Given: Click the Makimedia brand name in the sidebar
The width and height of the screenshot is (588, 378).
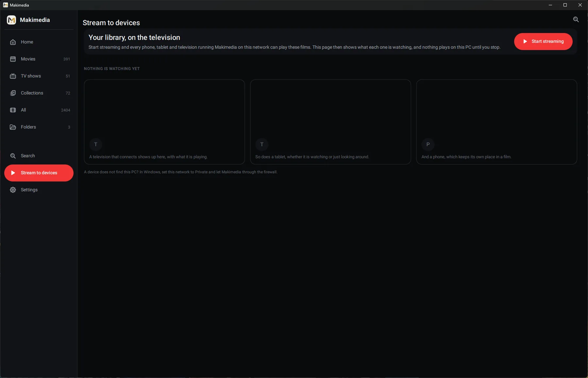Looking at the screenshot, I should tap(35, 20).
